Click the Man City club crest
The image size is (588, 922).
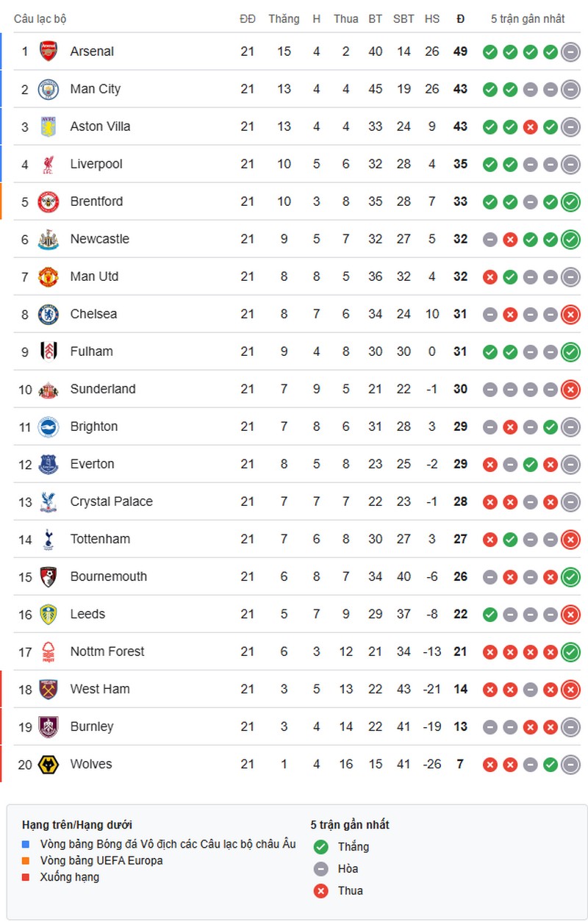[48, 89]
